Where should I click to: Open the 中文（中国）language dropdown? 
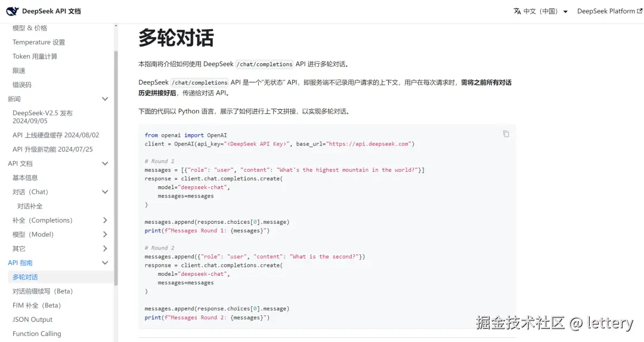(541, 11)
